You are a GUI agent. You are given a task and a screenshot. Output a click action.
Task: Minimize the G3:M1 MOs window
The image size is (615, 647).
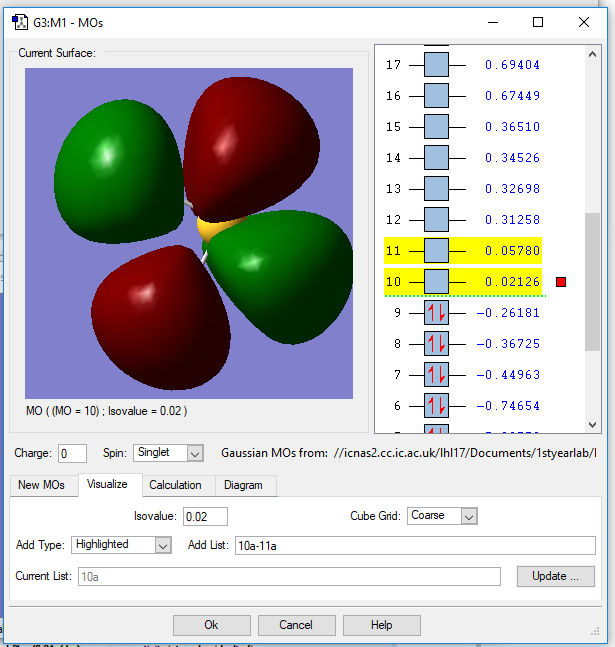click(493, 22)
